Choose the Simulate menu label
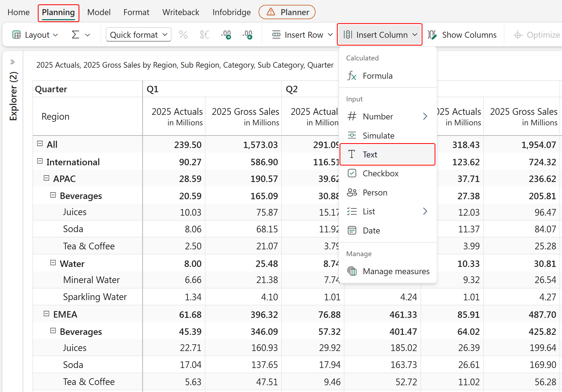 click(x=378, y=135)
